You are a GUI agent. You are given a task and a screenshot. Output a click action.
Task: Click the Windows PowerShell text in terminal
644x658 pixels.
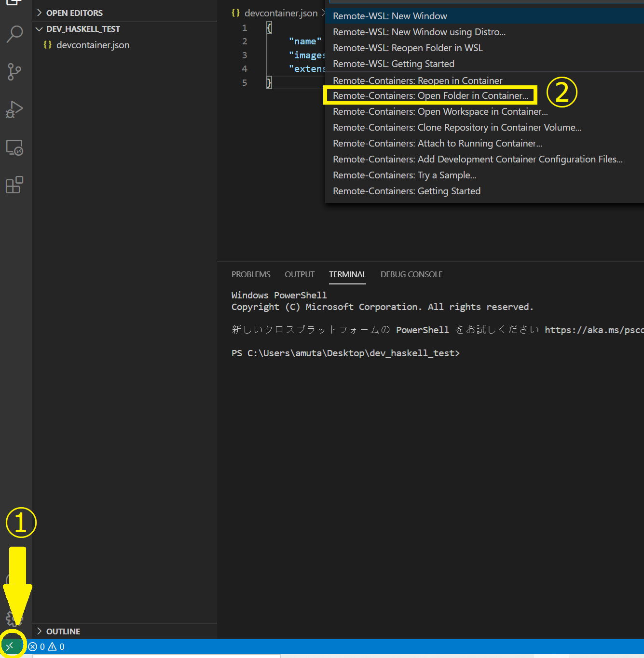pyautogui.click(x=279, y=295)
